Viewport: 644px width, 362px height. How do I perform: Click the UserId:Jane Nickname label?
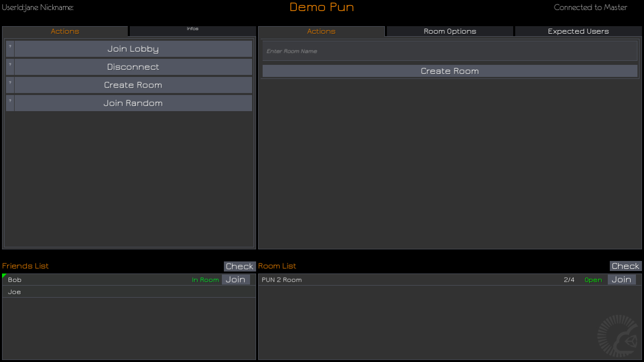coord(38,8)
